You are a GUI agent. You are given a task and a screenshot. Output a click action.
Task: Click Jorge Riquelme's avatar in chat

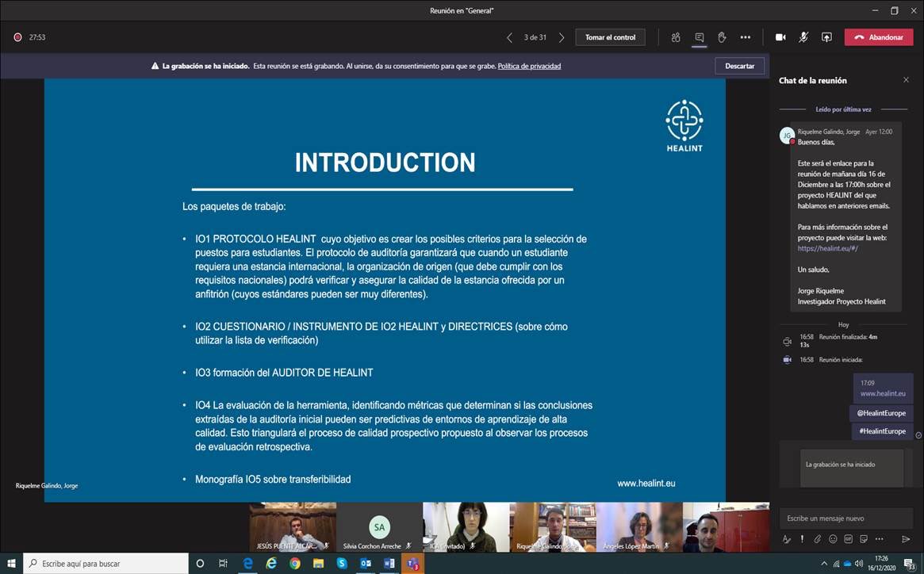pos(787,135)
